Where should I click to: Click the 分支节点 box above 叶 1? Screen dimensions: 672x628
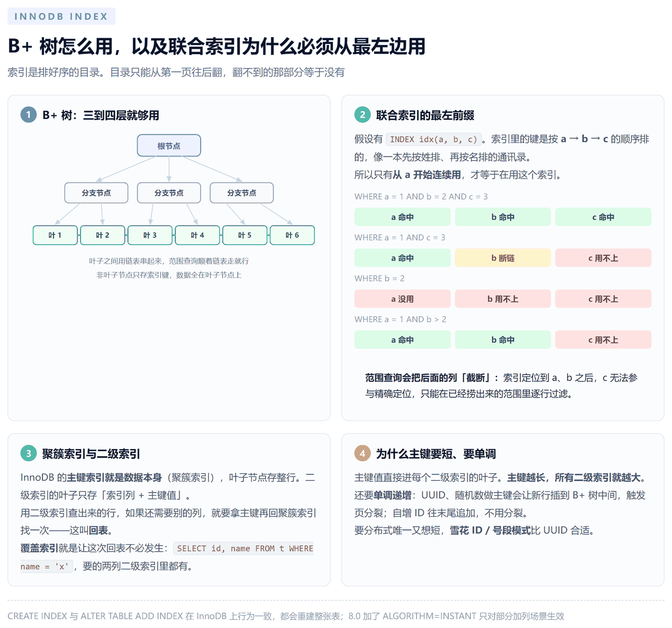click(96, 193)
